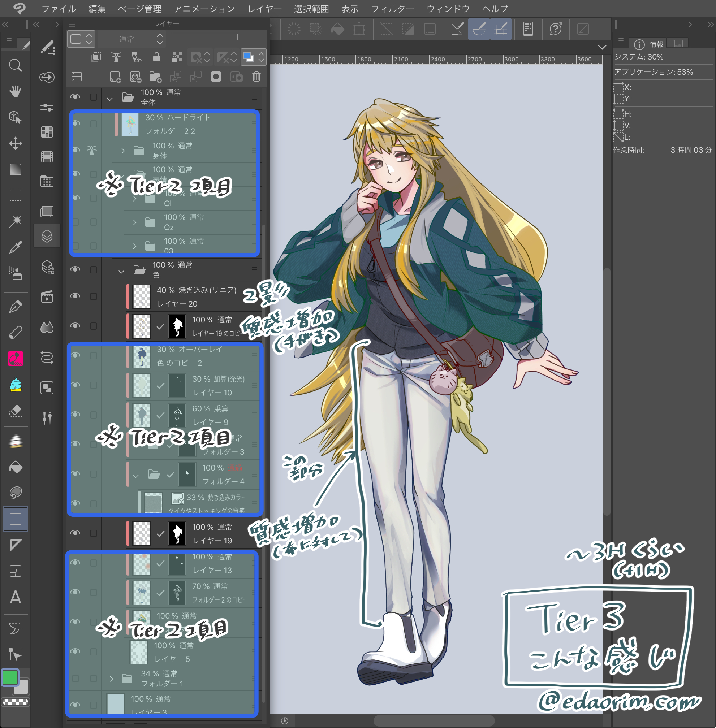The width and height of the screenshot is (716, 728).
Task: Select the Auto select wand tool
Action: pos(15,221)
